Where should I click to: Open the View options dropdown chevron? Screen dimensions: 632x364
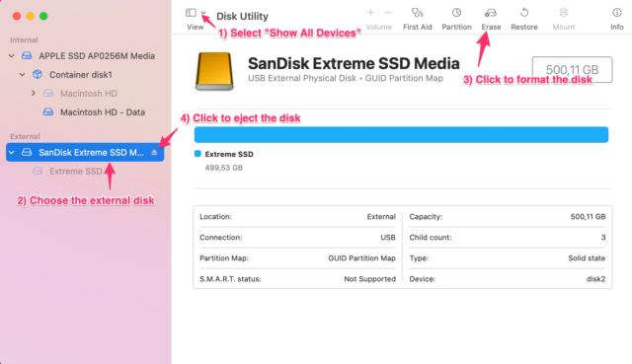coord(203,13)
